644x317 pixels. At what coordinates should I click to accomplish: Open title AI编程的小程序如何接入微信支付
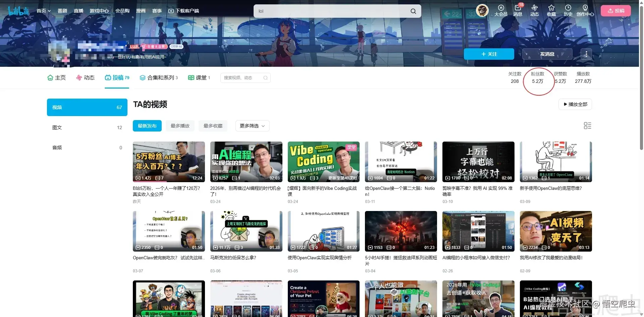(x=476, y=258)
